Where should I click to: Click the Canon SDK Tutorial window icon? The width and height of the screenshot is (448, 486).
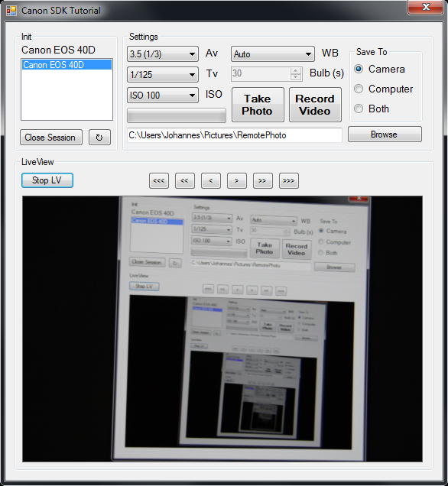point(11,11)
